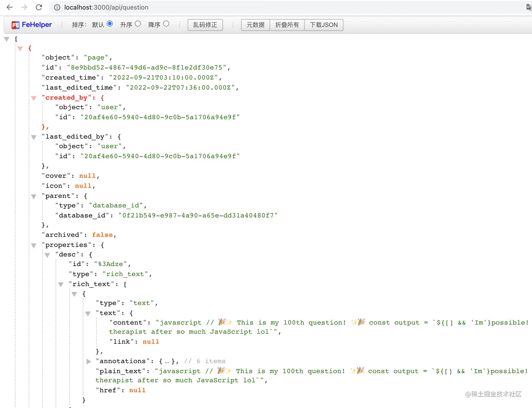This screenshot has height=408, width=532.
Task: Click the database_id value 0f21b549-e987-4a90-a65e-dd31a40480f7
Action: coord(198,215)
